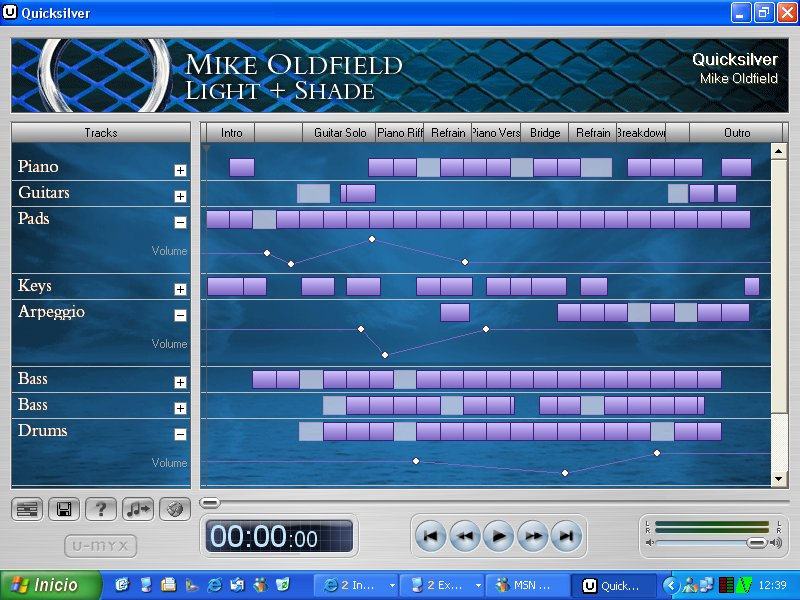
Task: Collapse the Pads track
Action: [180, 222]
